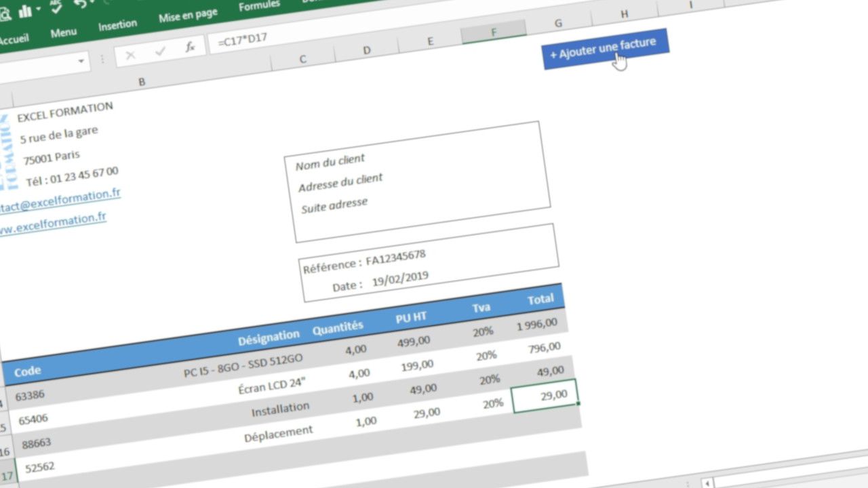Click the chart icon in quick access toolbar
This screenshot has width=868, height=488.
(x=25, y=11)
